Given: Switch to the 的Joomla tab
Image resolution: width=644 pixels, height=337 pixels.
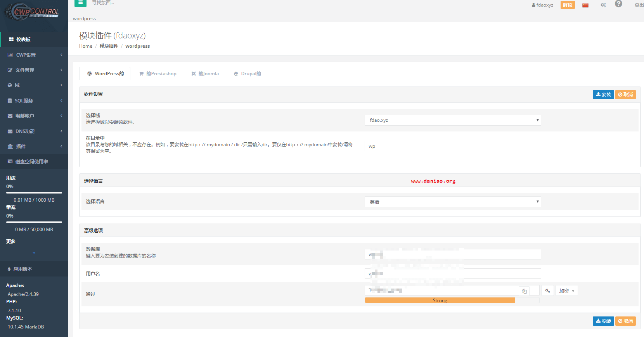Looking at the screenshot, I should pyautogui.click(x=205, y=74).
